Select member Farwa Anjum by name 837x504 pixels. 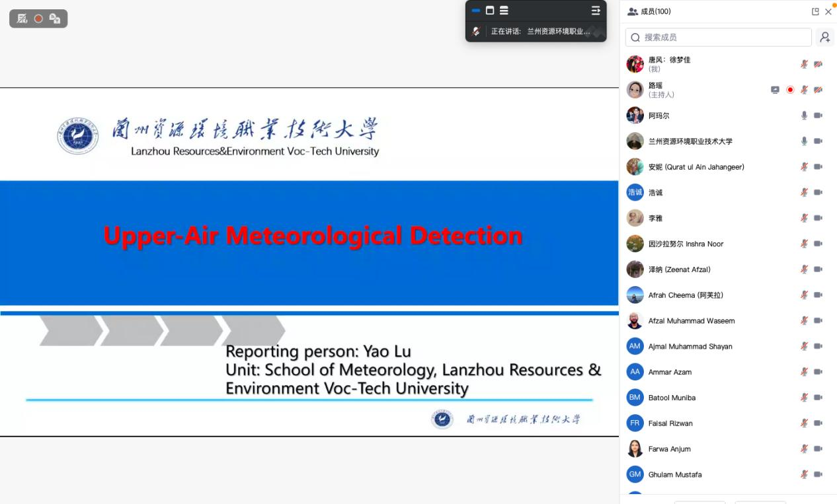[x=669, y=449]
